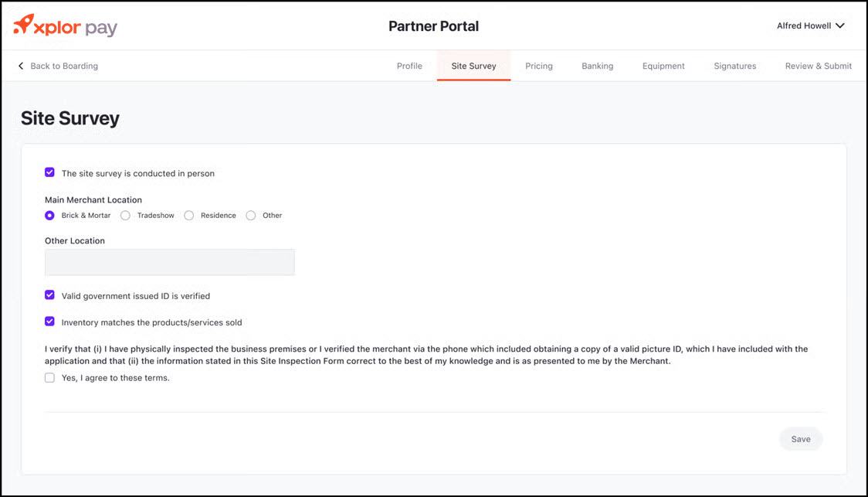Screen dimensions: 868x497
Task: Toggle Valid government issued ID verified checkbox
Action: [50, 295]
